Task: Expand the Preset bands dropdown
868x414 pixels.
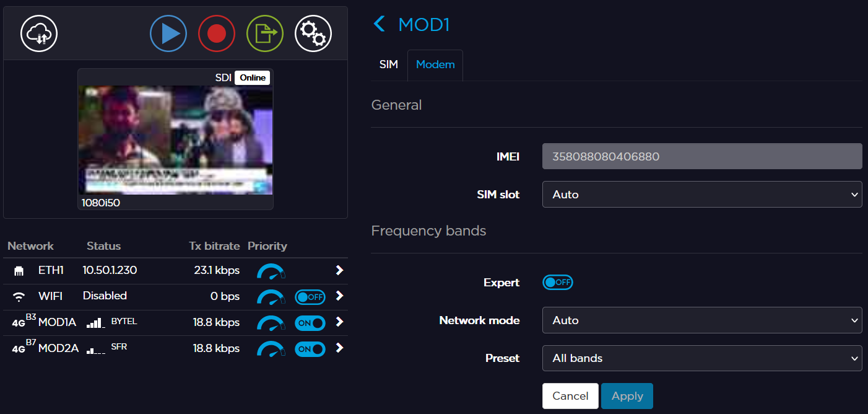Action: 702,358
